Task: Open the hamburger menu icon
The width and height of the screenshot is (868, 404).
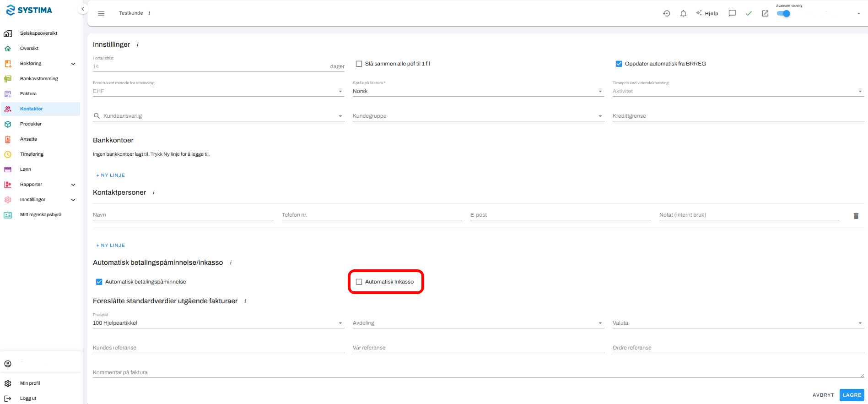Action: (101, 13)
